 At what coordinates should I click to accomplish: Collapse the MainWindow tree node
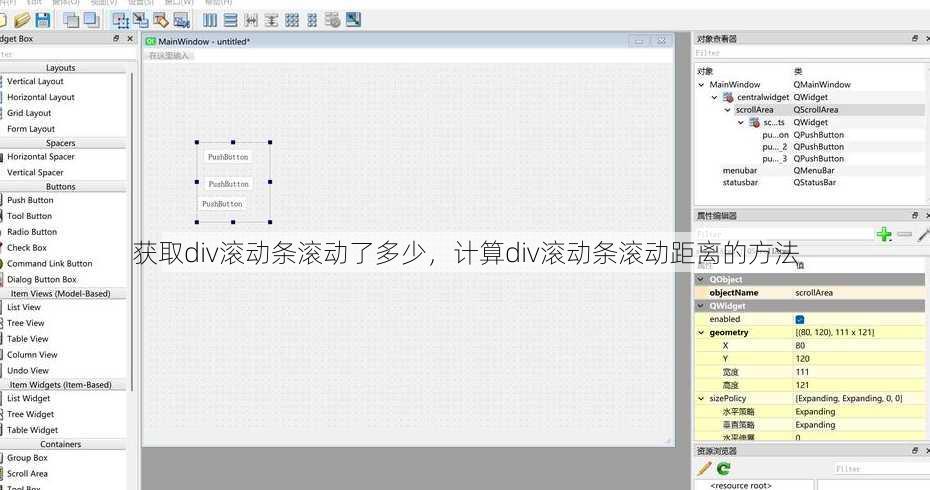tap(702, 85)
